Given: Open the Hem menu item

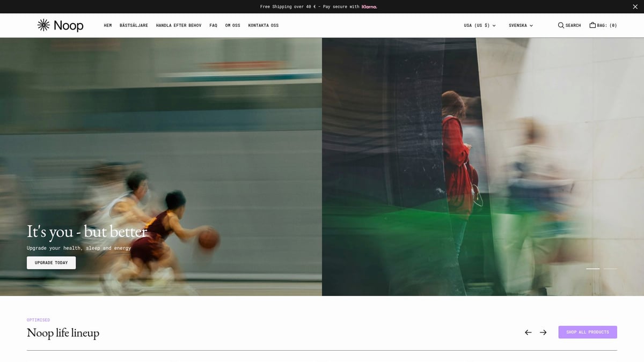Looking at the screenshot, I should pyautogui.click(x=108, y=25).
